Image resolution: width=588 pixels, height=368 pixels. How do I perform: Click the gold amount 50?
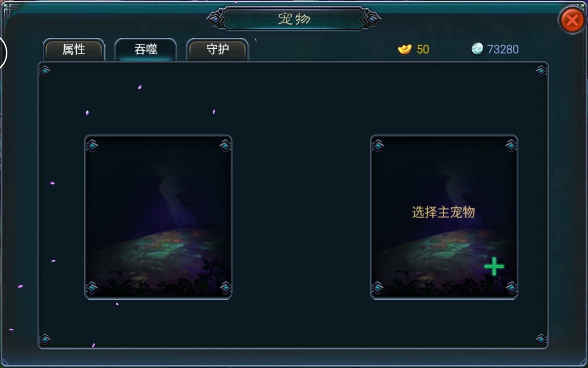(423, 49)
